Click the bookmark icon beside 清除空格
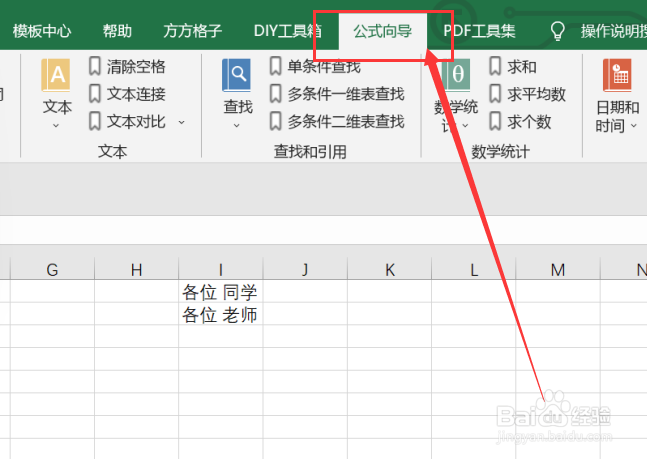The image size is (647, 459). click(x=94, y=66)
